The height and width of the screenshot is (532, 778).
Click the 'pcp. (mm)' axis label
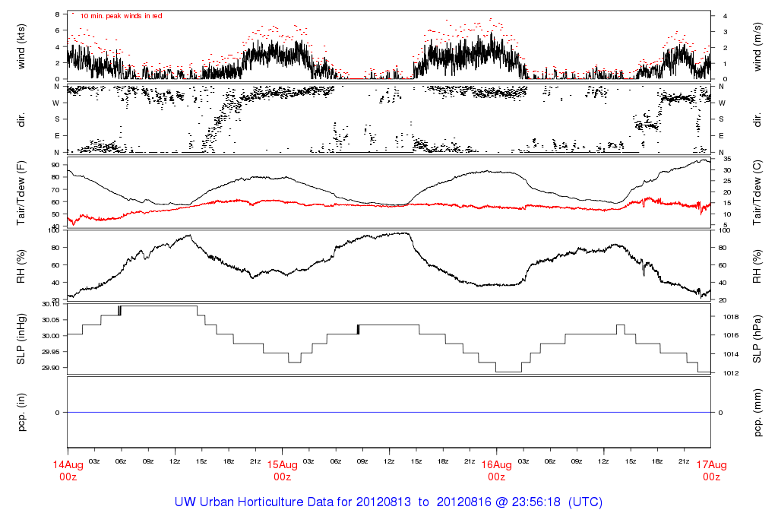coord(757,413)
